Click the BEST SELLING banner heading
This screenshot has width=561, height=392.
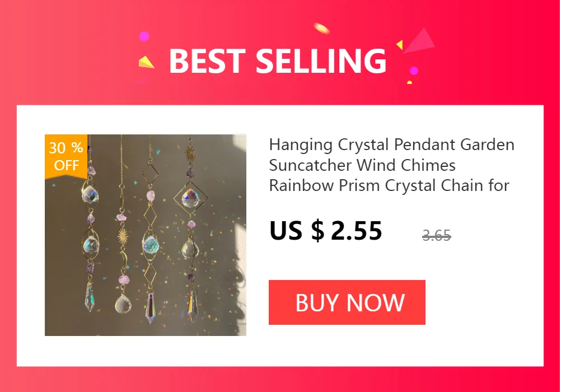(x=278, y=61)
